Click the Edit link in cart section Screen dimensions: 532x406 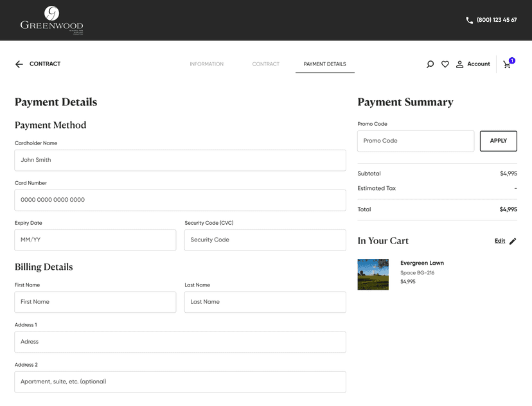pos(500,241)
